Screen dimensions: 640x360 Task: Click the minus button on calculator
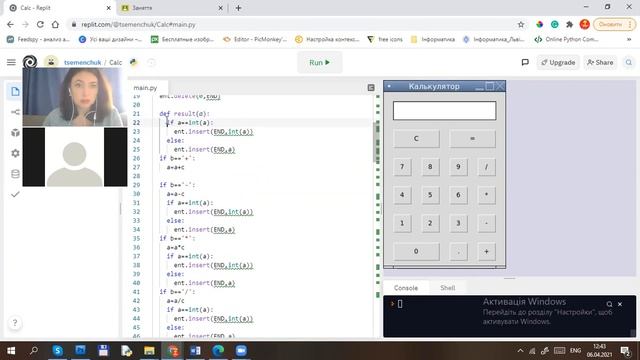(486, 223)
